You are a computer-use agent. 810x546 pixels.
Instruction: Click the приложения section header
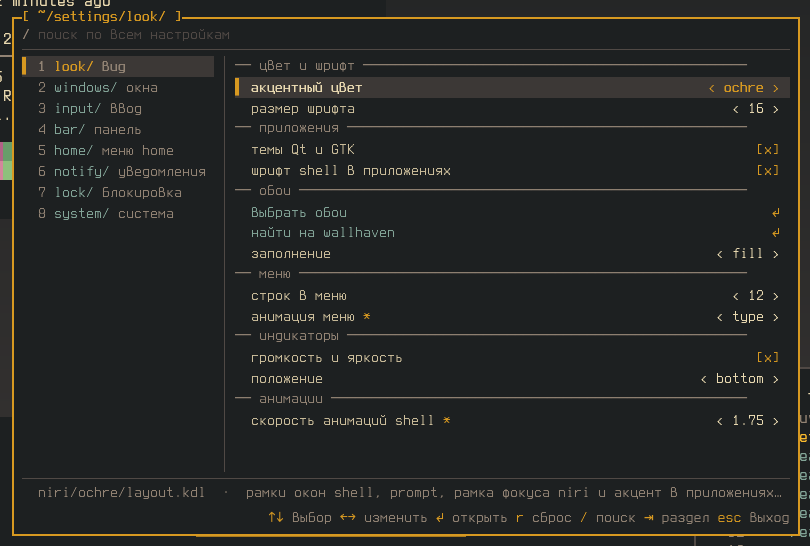pos(299,128)
